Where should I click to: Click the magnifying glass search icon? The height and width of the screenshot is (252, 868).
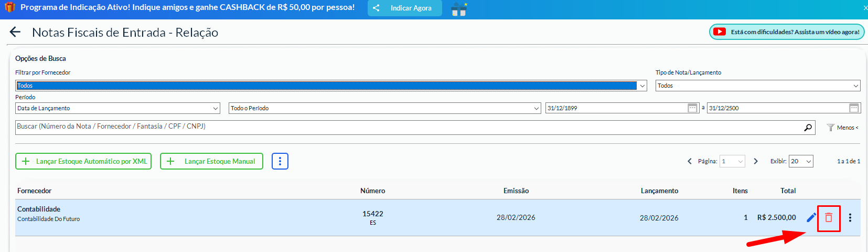point(808,128)
